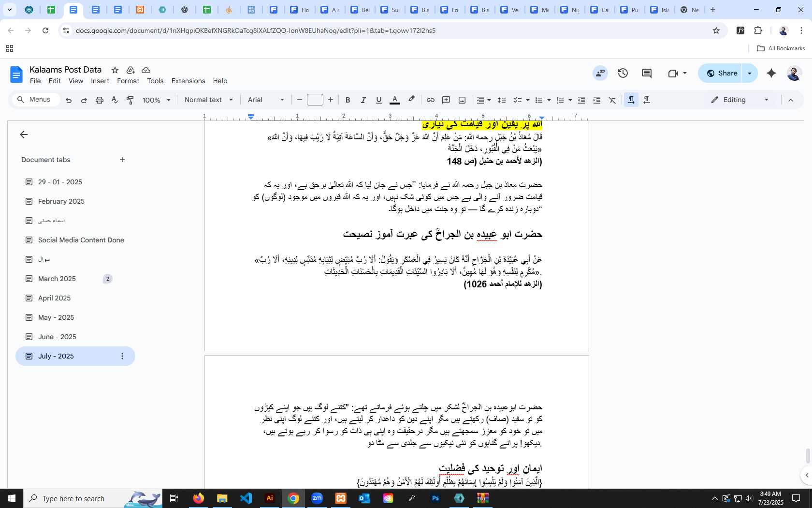Image resolution: width=812 pixels, height=508 pixels.
Task: Open line and paragraph spacing options
Action: click(502, 100)
